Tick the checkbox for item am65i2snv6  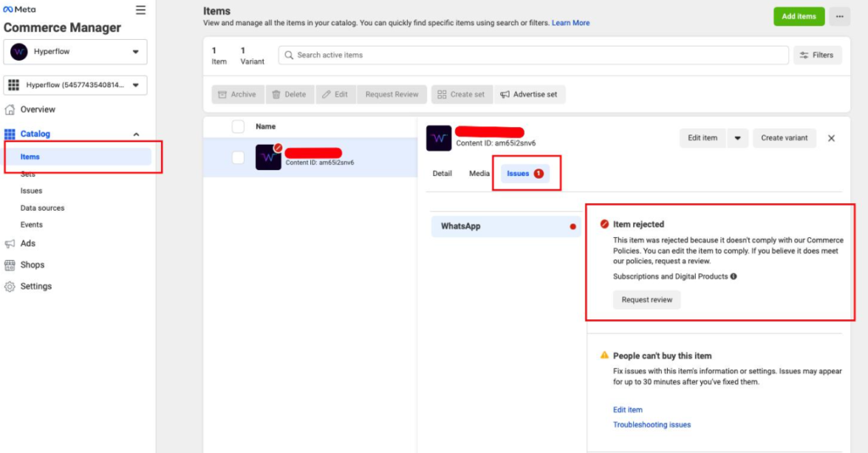coord(238,157)
